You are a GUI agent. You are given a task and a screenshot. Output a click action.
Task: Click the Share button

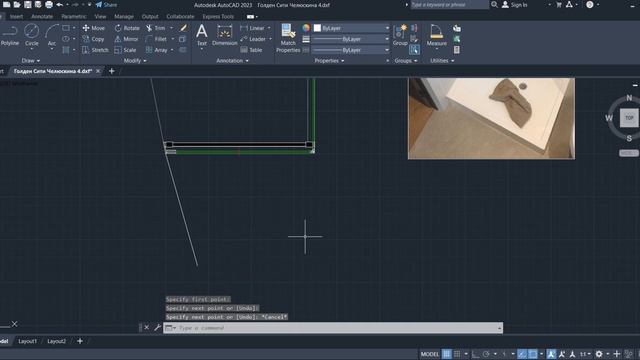pos(106,4)
